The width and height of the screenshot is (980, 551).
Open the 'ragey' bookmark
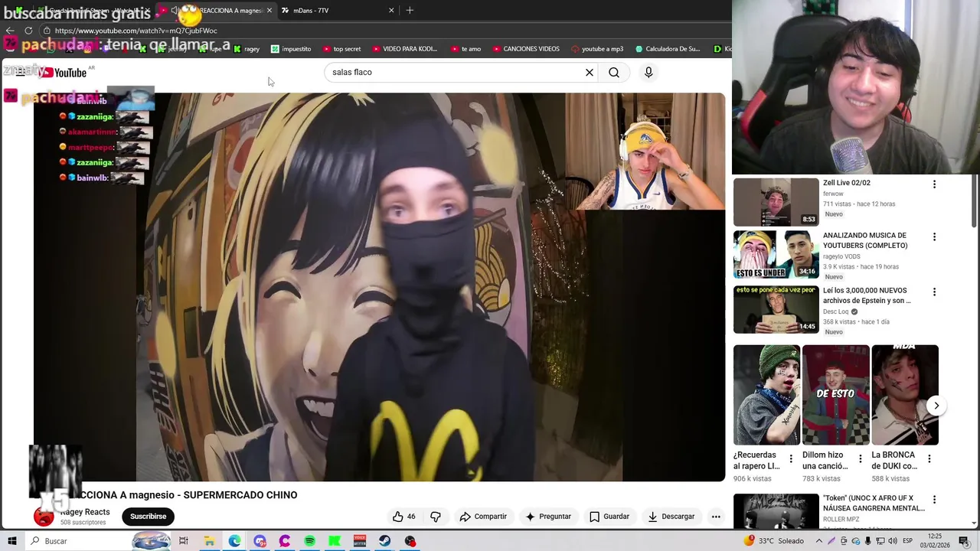click(x=247, y=49)
